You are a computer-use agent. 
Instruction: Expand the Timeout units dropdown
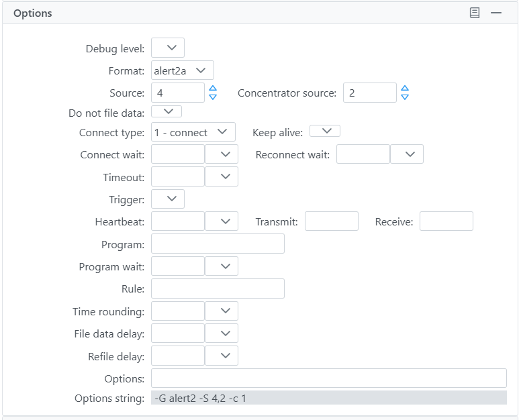(222, 176)
